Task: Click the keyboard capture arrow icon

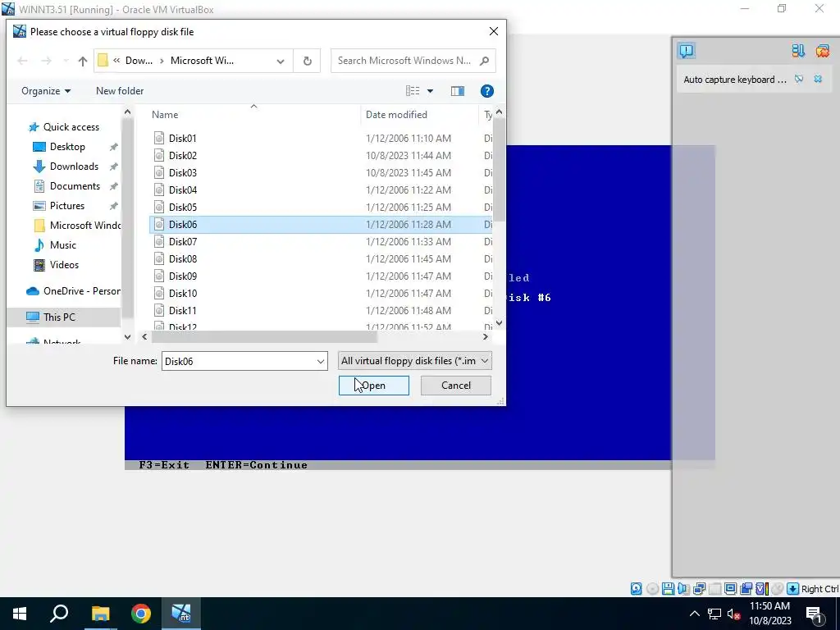Action: (x=792, y=589)
